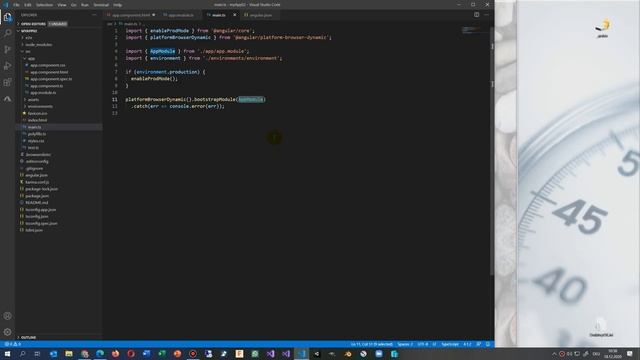Click the line and column status entry

[371, 344]
